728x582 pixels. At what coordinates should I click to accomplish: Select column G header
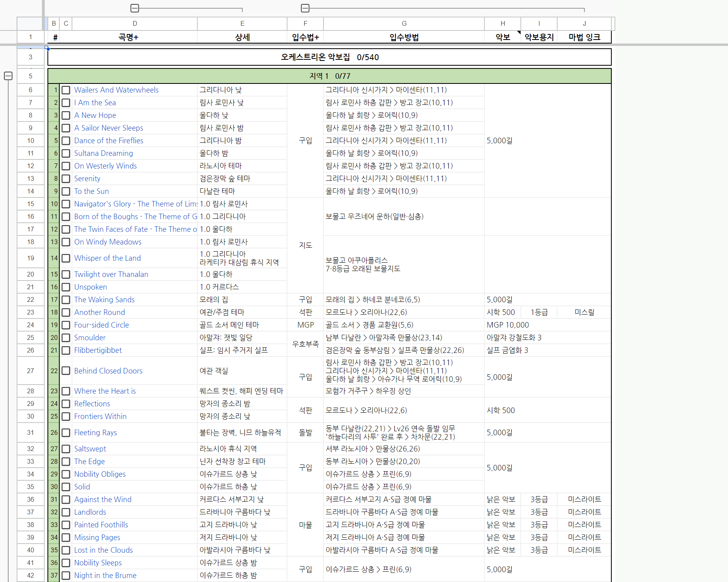point(404,23)
